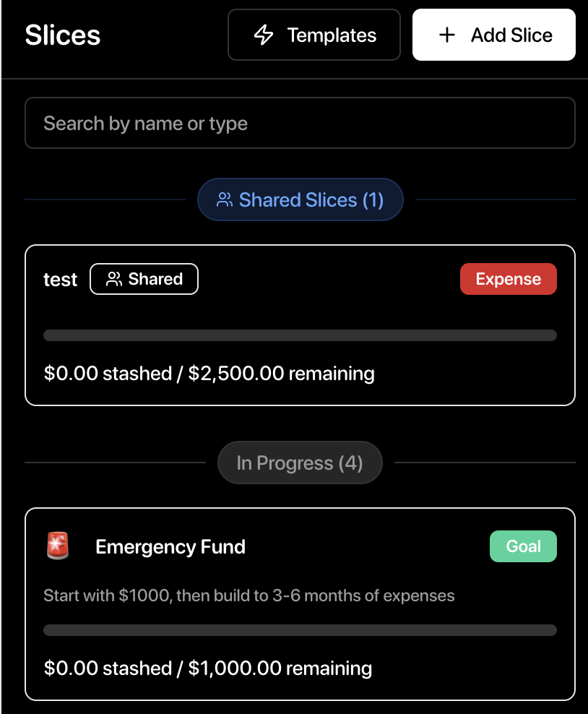Click the people icon in Shared Slices pill
The width and height of the screenshot is (588, 714).
tap(225, 200)
